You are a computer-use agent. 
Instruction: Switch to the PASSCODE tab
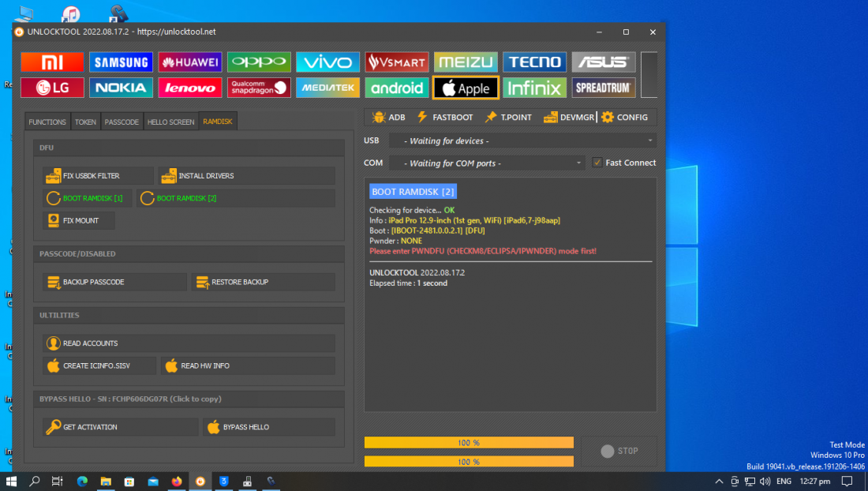(122, 122)
